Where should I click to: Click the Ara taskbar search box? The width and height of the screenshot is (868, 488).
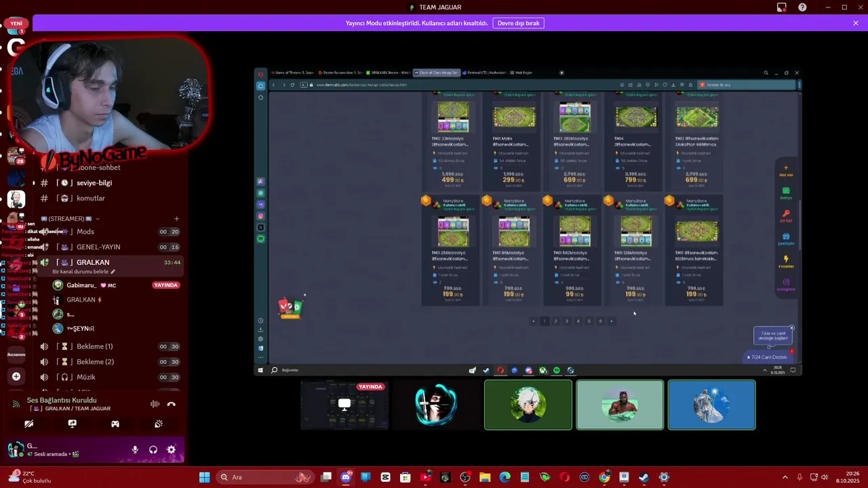pyautogui.click(x=264, y=477)
